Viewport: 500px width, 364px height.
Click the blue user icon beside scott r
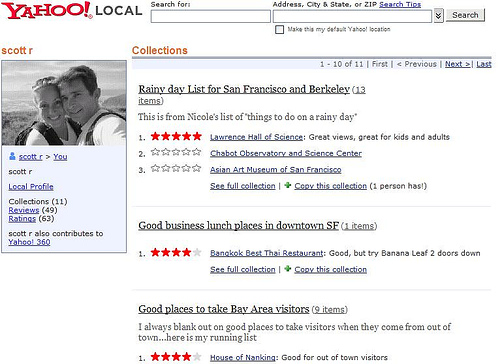(12, 156)
